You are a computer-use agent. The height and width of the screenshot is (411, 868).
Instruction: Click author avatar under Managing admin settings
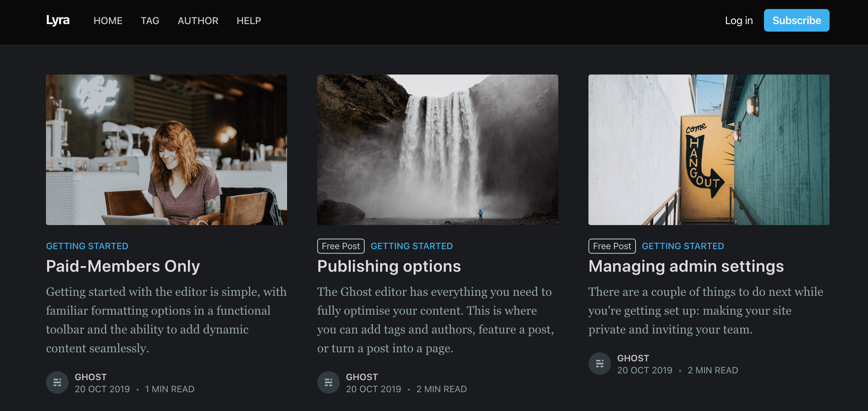[600, 364]
